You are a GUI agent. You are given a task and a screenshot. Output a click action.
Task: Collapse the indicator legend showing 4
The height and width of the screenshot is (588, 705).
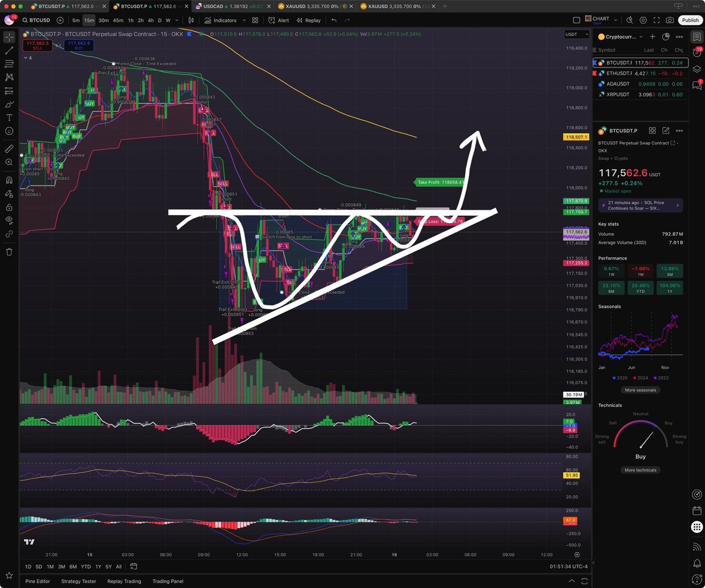28,58
